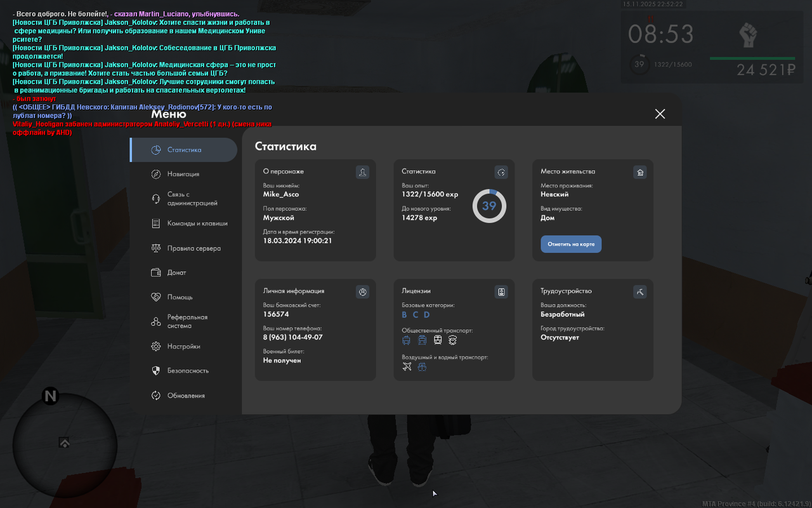Click the Дом property type value
This screenshot has height=508, width=812.
pyautogui.click(x=547, y=218)
